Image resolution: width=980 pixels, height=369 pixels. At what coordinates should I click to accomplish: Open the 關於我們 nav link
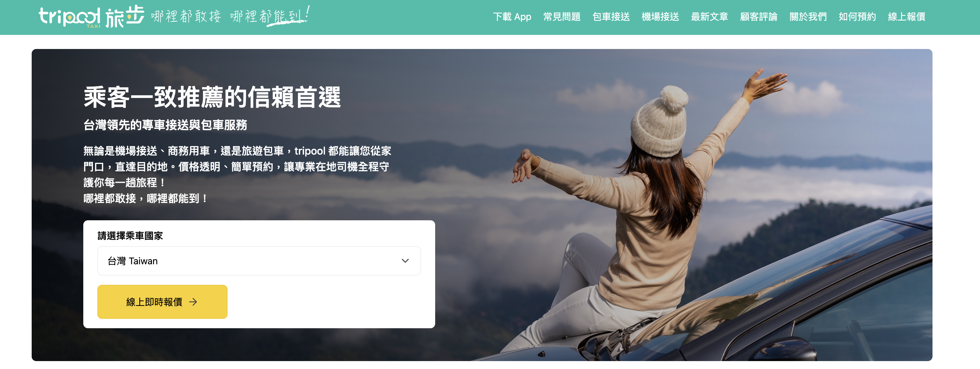pyautogui.click(x=808, y=17)
